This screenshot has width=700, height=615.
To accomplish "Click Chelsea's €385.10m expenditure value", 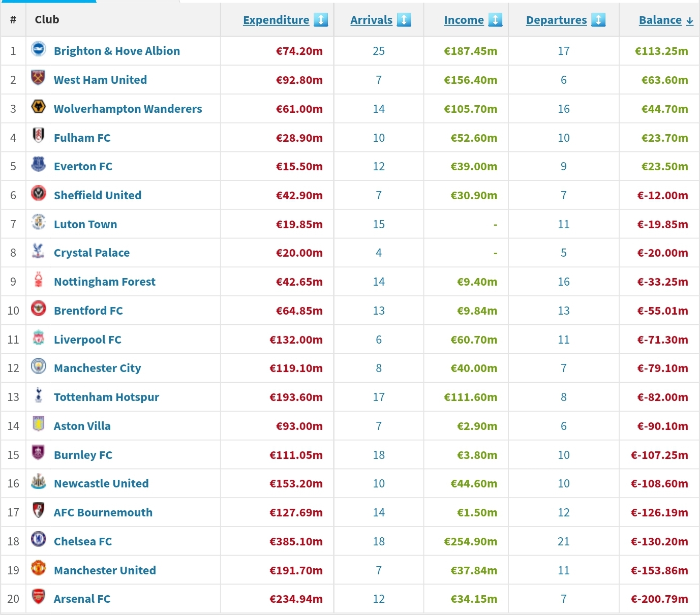I will (296, 541).
